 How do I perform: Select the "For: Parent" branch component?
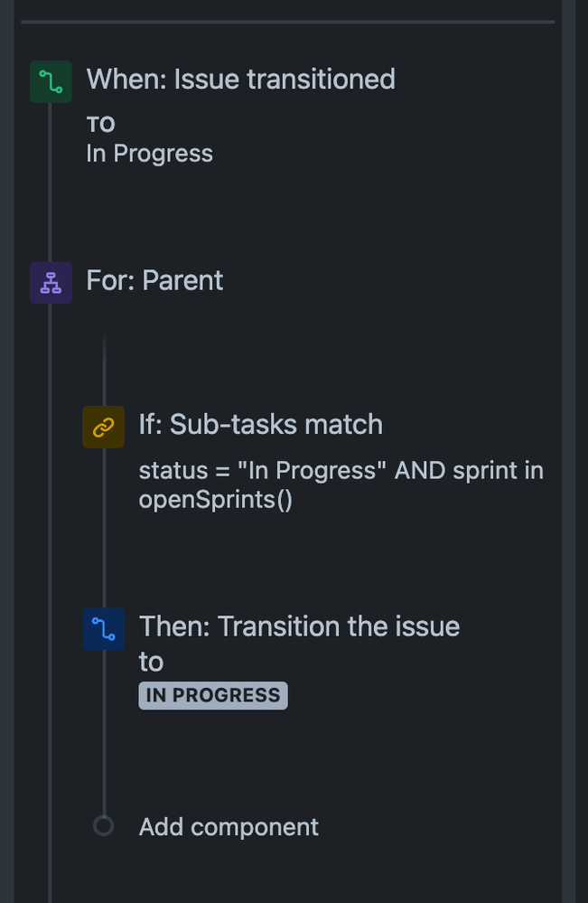tap(154, 280)
